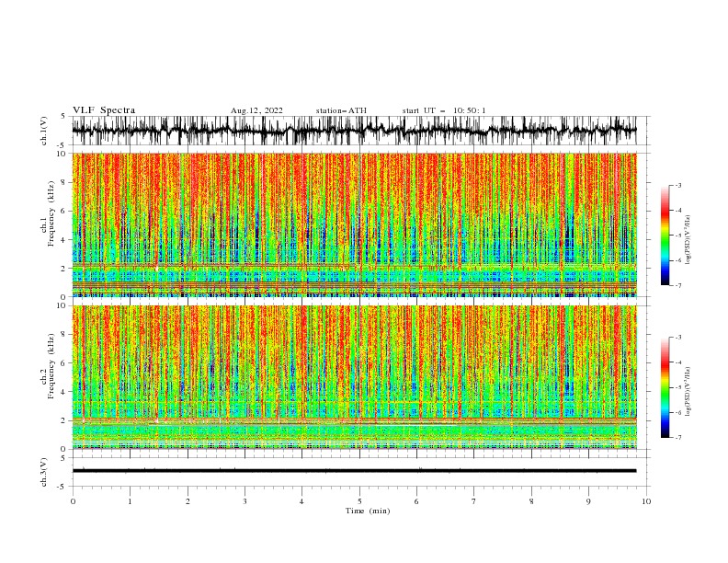Click the log(PSD) label beside ch.1 colorbar
The width and height of the screenshot is (728, 563).
(688, 240)
